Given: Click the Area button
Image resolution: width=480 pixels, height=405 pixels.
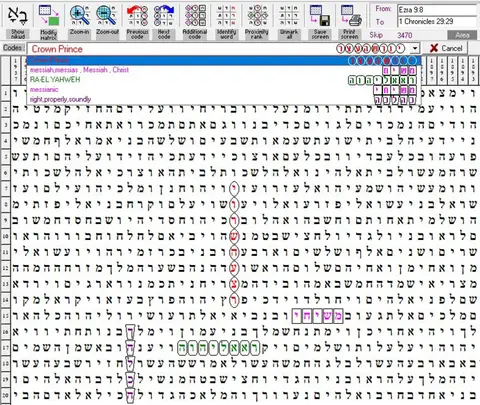Looking at the screenshot, I should pyautogui.click(x=462, y=35).
